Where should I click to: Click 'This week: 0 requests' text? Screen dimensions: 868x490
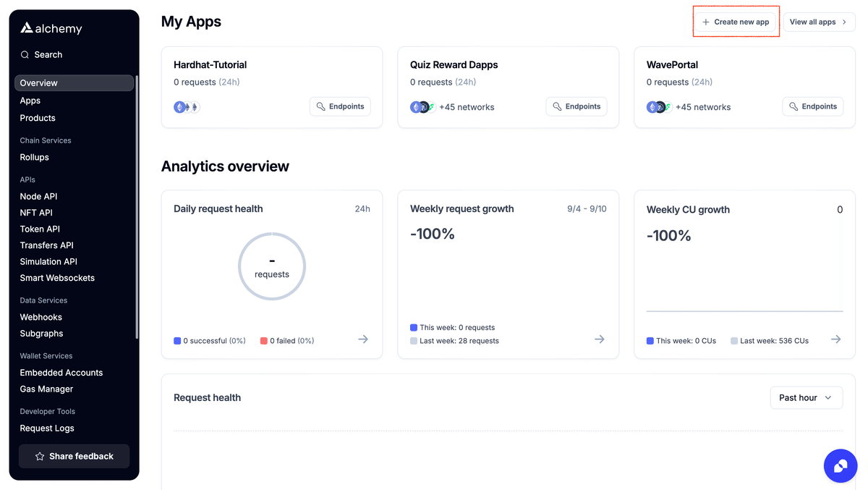457,328
